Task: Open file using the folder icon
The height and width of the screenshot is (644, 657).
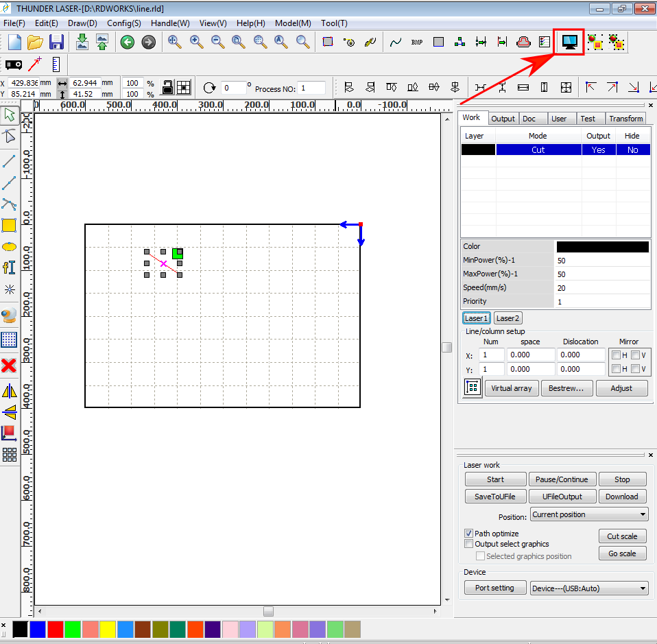Action: 35,43
